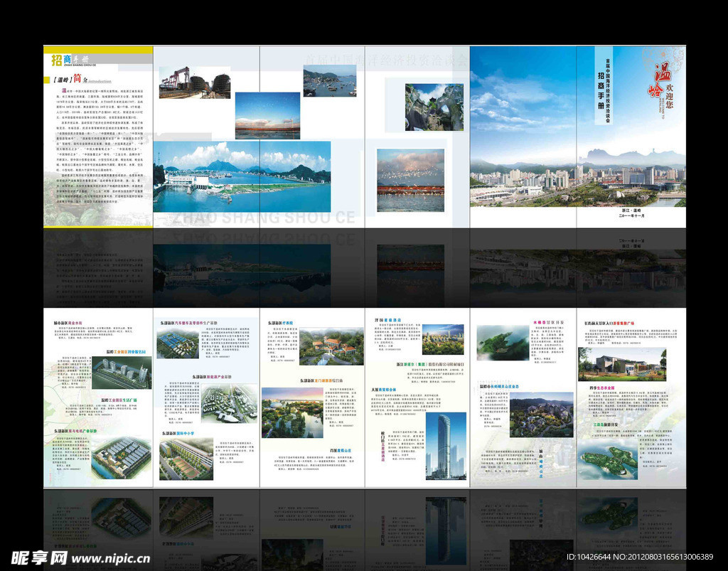Image resolution: width=728 pixels, height=571 pixels.
Task: Click the 东部新区疗养院 heading
Action: click(x=279, y=323)
